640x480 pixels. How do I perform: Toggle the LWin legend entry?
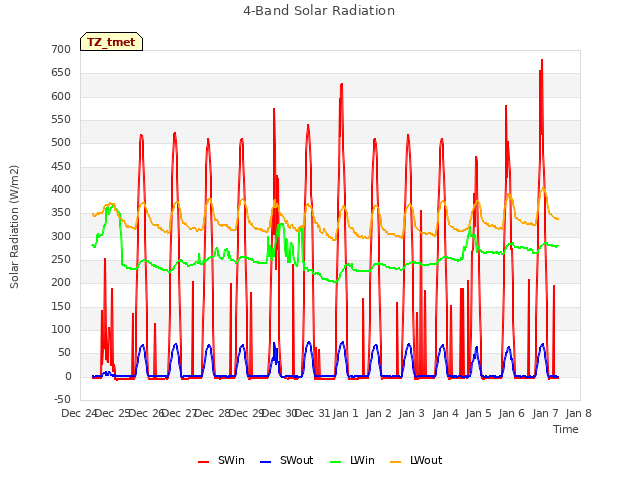pyautogui.click(x=352, y=460)
